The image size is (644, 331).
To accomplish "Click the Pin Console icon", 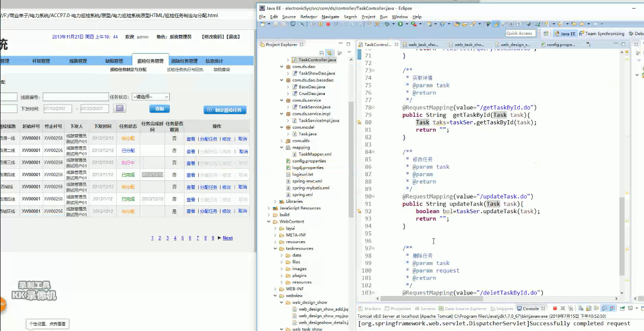I will tap(622, 308).
